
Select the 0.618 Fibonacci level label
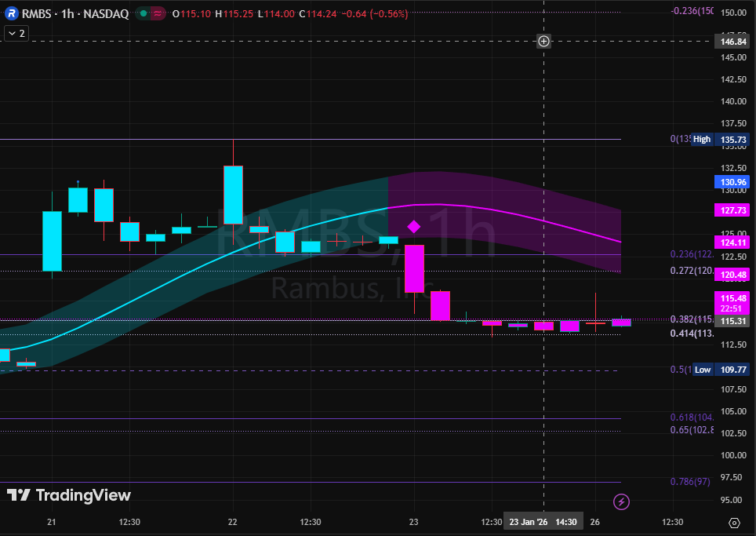click(692, 417)
